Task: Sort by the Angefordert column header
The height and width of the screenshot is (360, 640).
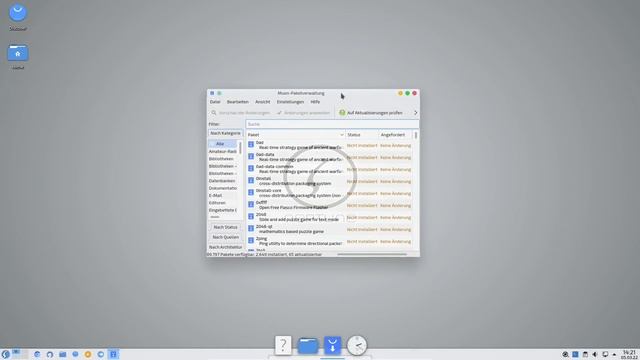Action: pos(395,135)
